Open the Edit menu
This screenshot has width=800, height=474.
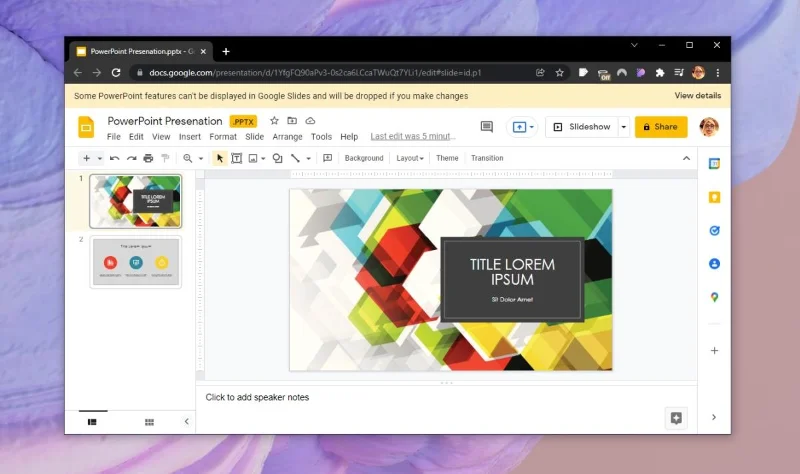[x=136, y=137]
